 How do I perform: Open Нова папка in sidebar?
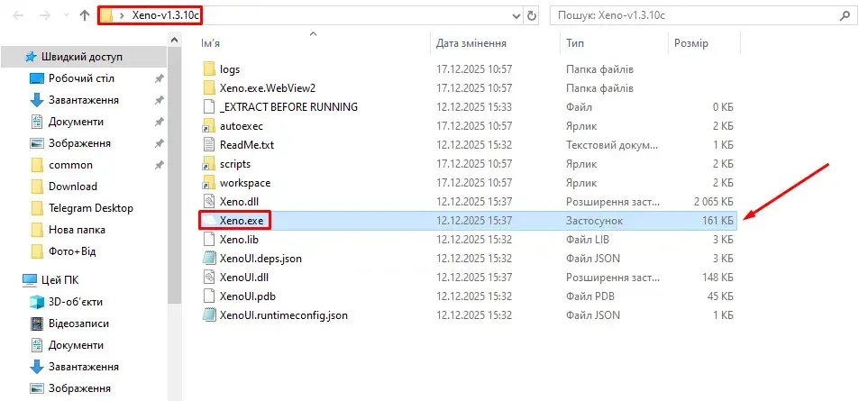77,230
